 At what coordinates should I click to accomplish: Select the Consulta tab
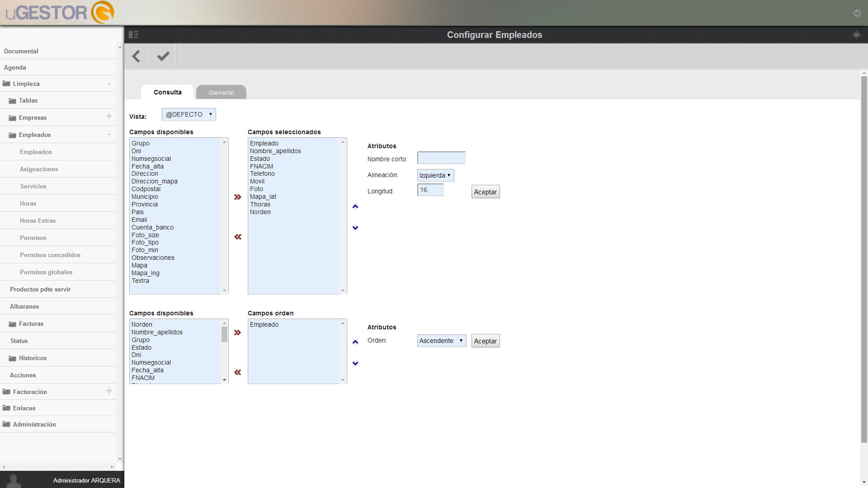tap(168, 92)
